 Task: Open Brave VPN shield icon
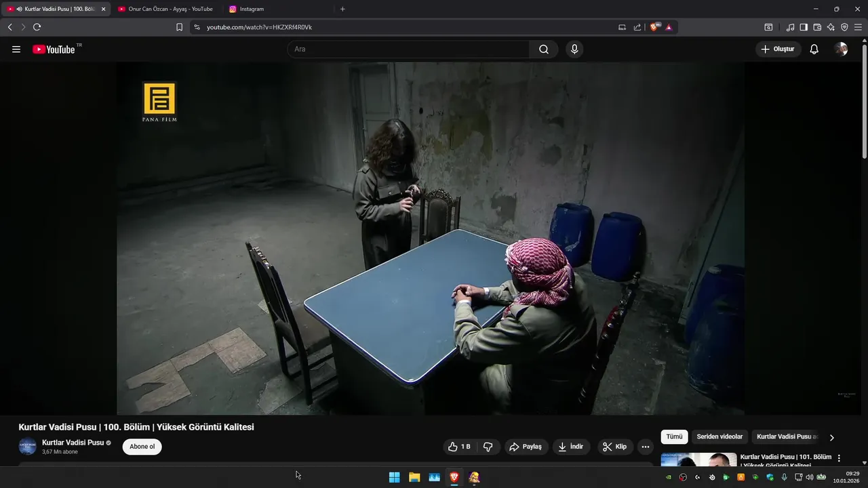[844, 27]
